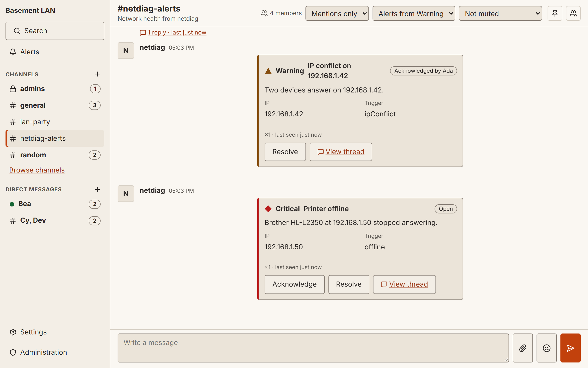The height and width of the screenshot is (368, 588).
Task: Open the emoji picker smiley icon
Action: [x=546, y=348]
